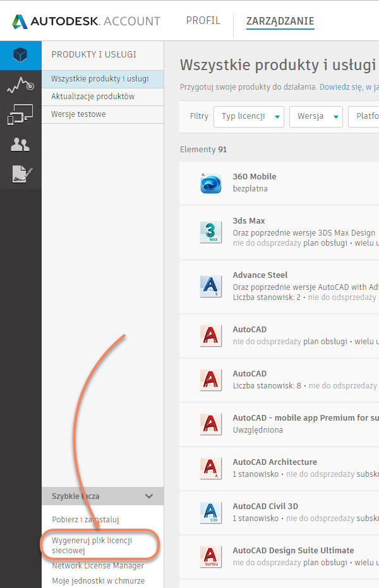Open the Typ licencji filter dropdown
This screenshot has width=379, height=588.
[x=249, y=116]
